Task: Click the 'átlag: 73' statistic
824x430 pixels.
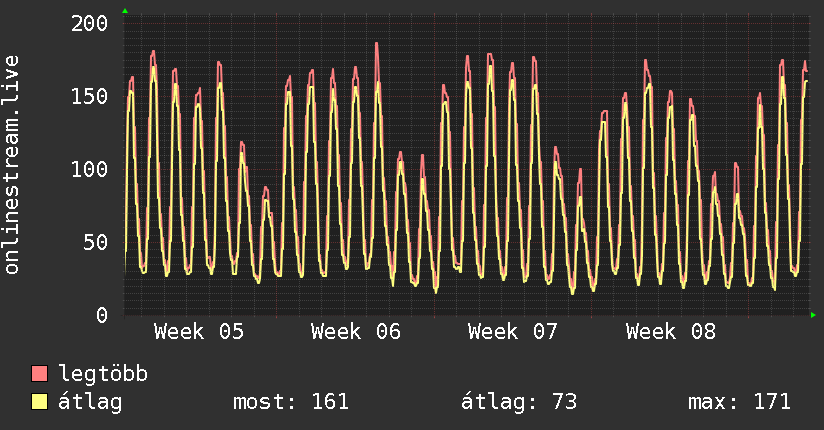Action: 519,402
